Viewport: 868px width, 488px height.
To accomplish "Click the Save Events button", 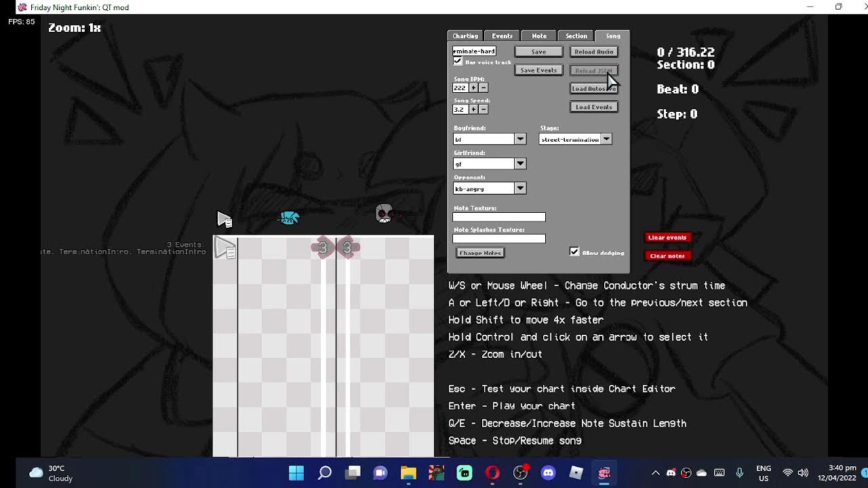I will [538, 70].
